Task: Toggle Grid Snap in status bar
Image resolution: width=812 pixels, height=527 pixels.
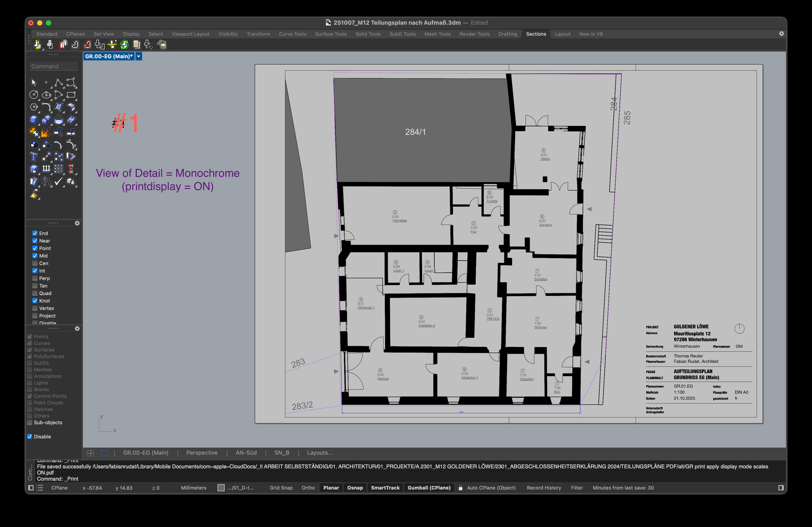Action: [x=281, y=488]
